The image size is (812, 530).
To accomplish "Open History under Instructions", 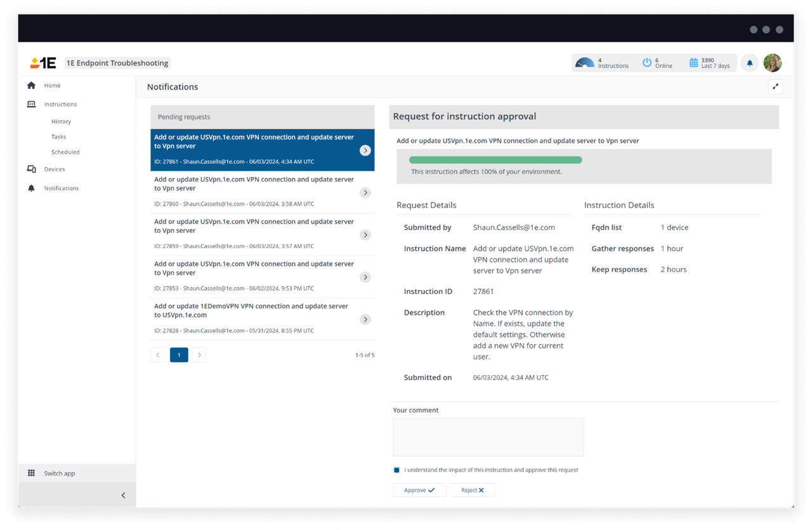I will (61, 121).
